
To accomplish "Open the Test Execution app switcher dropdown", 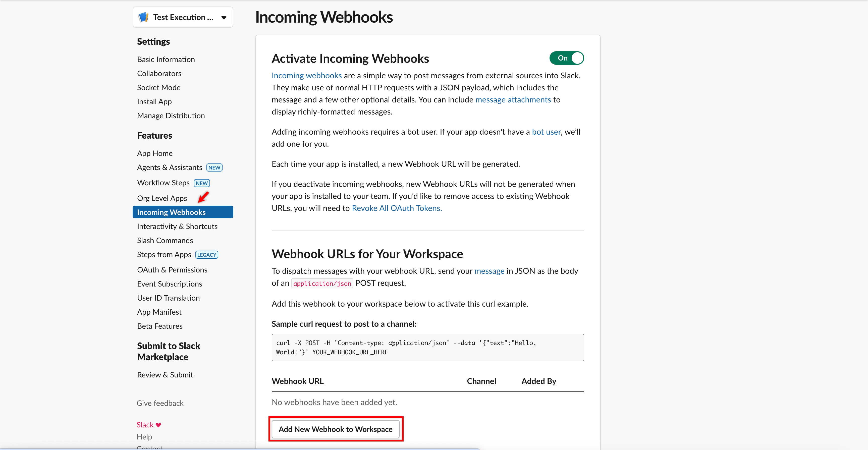I will [223, 17].
